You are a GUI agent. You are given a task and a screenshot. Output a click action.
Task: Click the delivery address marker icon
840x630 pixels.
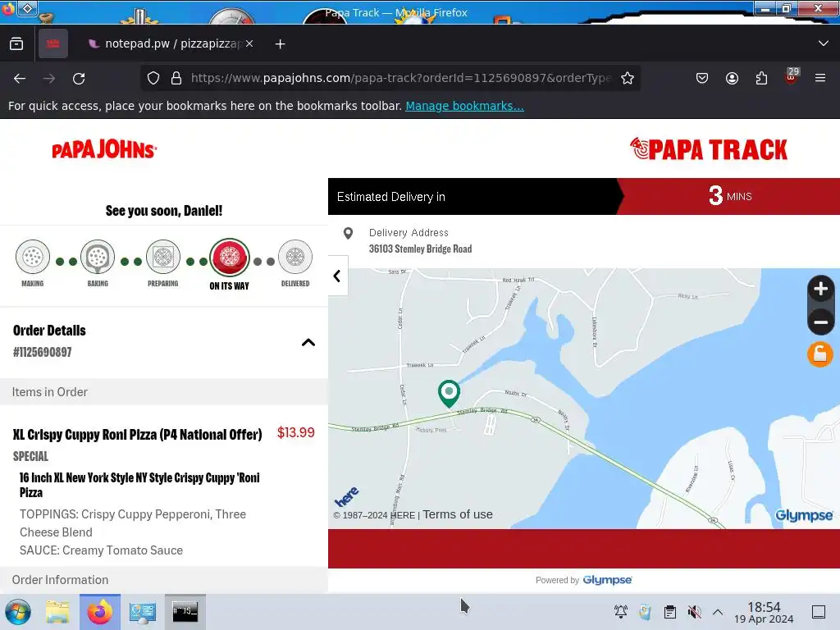pyautogui.click(x=348, y=233)
